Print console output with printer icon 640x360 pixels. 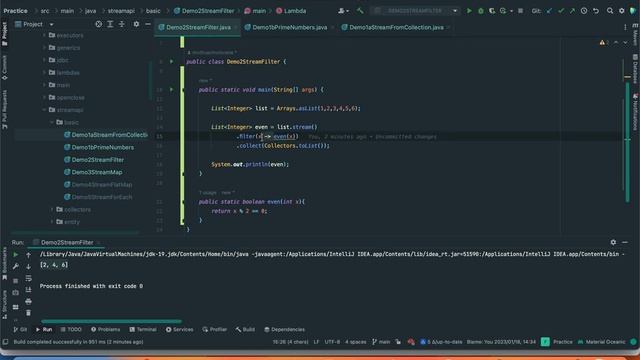pos(28,302)
